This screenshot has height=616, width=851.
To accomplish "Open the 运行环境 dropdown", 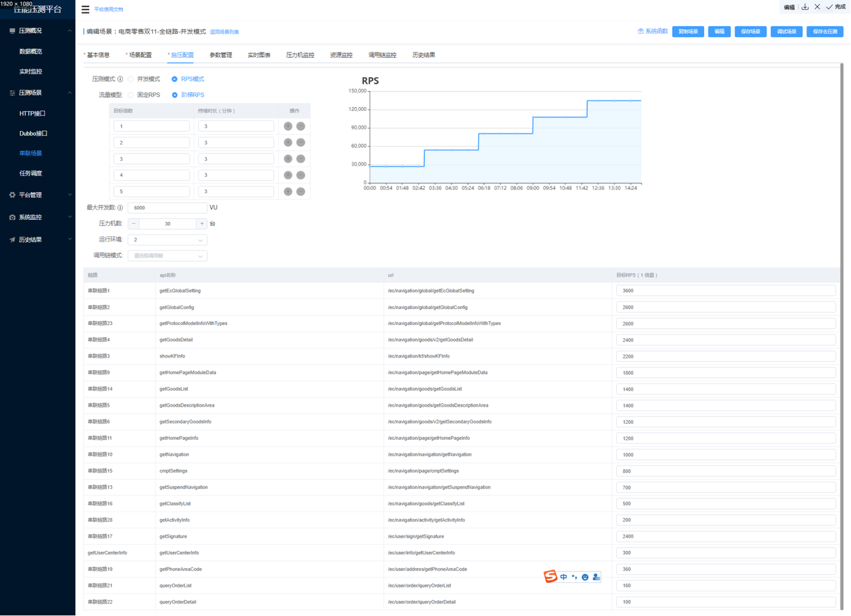I will pos(168,240).
